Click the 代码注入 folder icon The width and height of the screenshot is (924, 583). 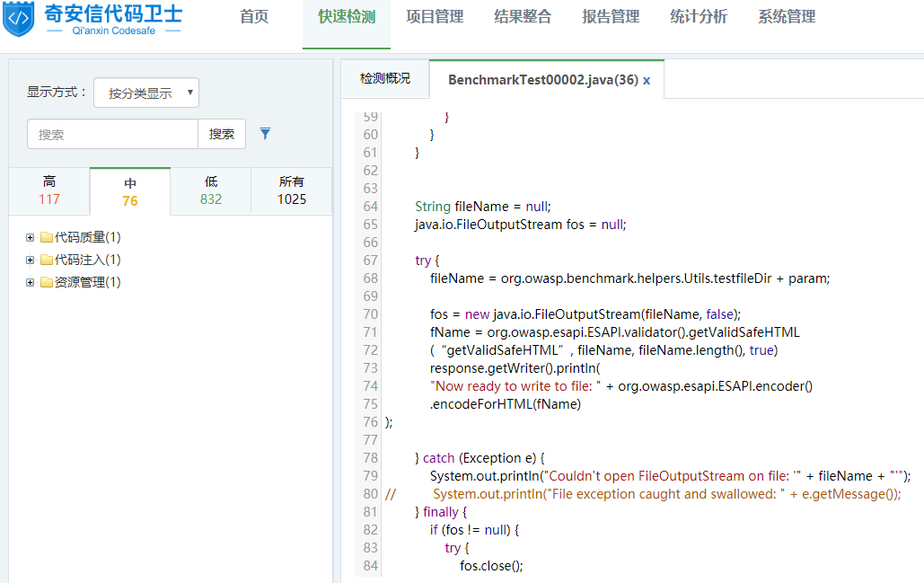pyautogui.click(x=47, y=261)
